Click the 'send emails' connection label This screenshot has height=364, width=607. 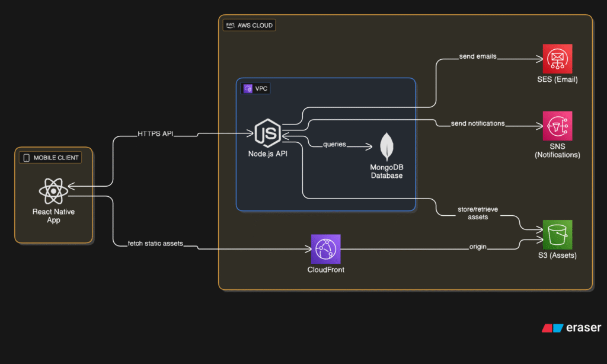coord(478,56)
